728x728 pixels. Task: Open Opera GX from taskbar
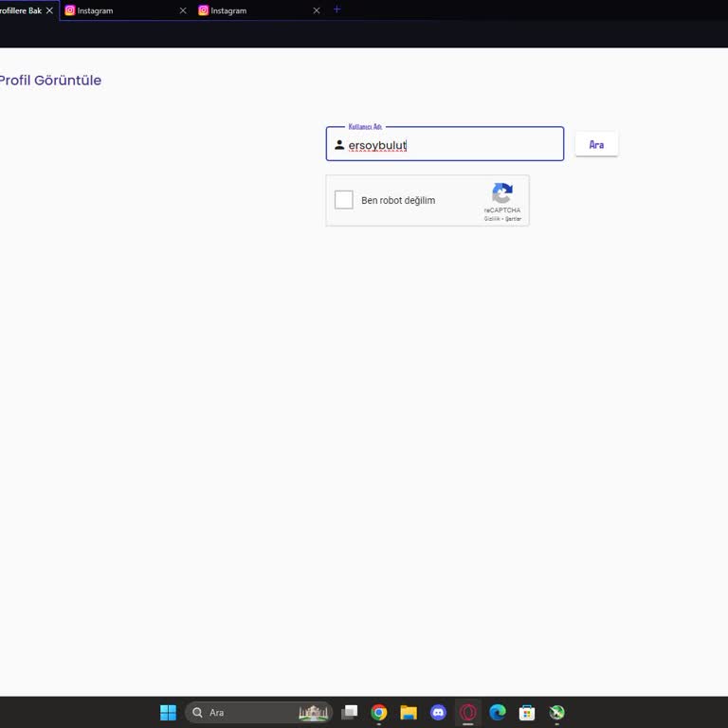[467, 712]
